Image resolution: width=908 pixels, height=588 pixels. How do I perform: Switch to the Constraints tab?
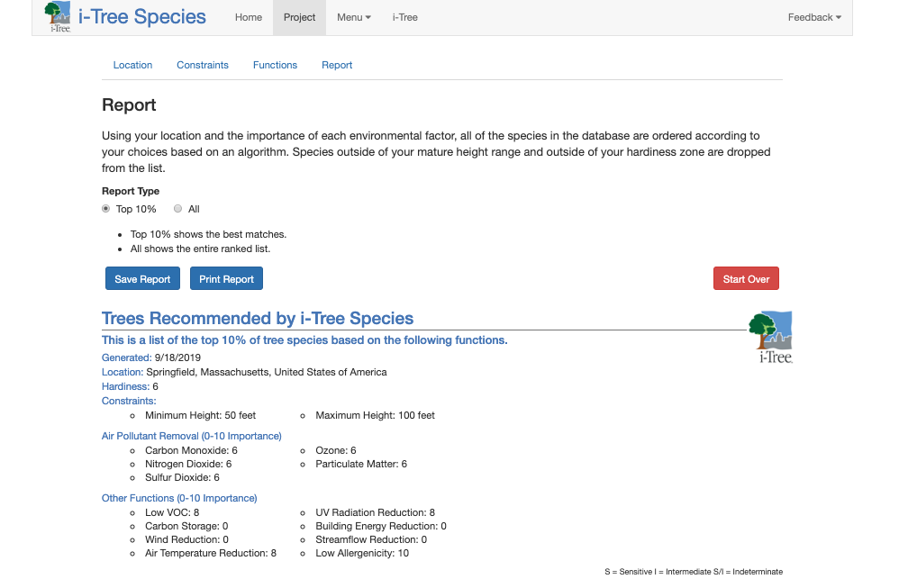pos(203,65)
